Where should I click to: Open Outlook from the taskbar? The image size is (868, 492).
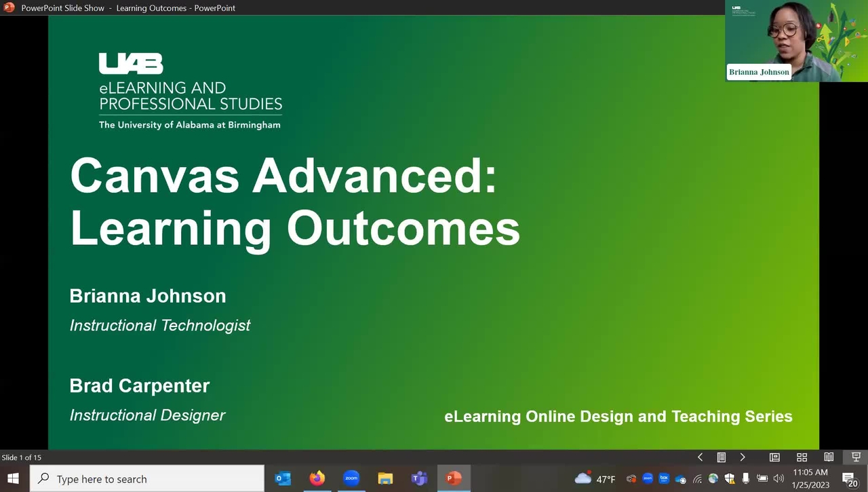coord(283,478)
